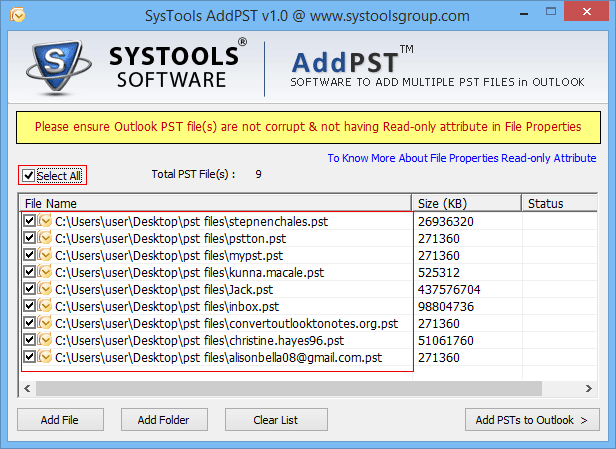
Task: Click the PST icon beside stepnenchales.pst
Action: (45, 221)
